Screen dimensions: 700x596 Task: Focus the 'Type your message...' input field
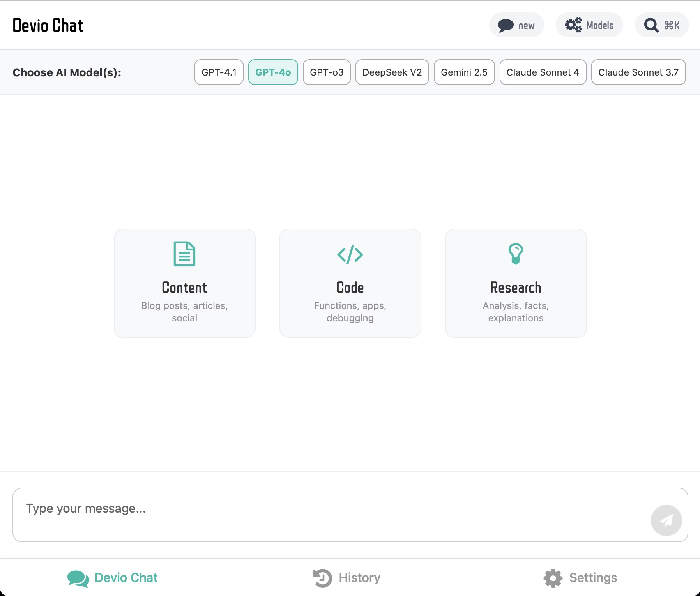[x=350, y=515]
